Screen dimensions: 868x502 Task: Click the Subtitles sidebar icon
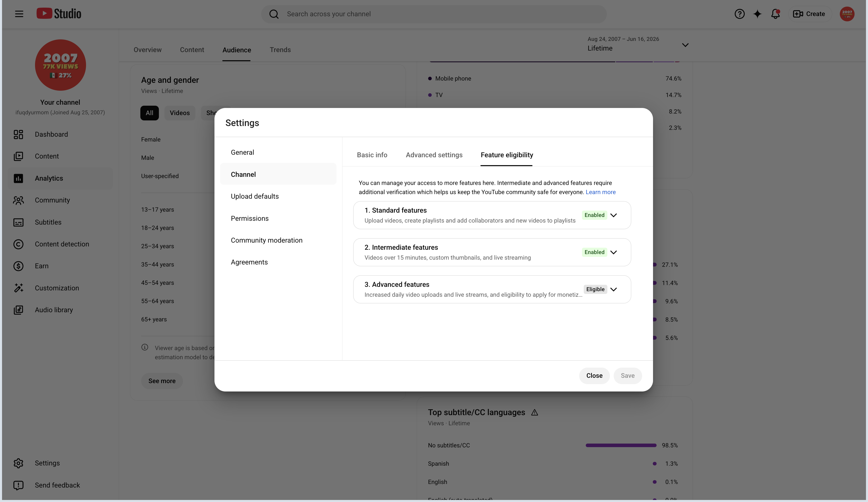pyautogui.click(x=18, y=222)
